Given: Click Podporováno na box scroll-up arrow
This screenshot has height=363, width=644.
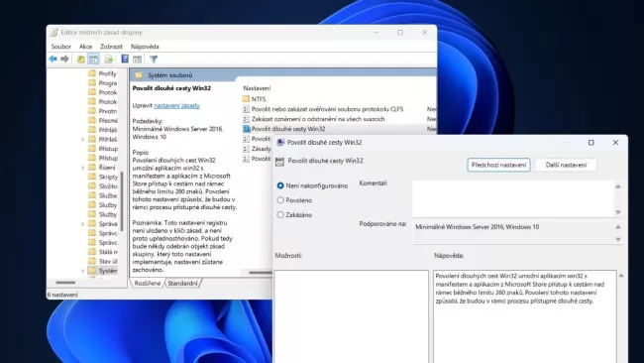Looking at the screenshot, I should [x=618, y=227].
